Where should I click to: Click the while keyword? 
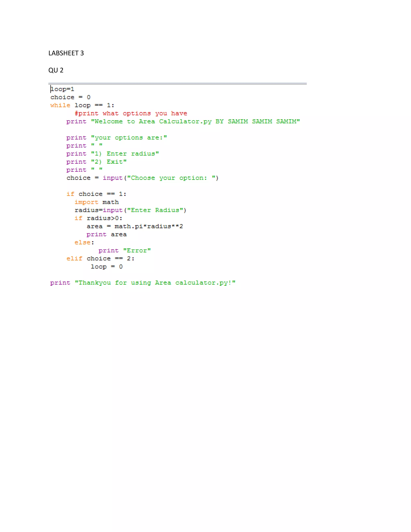[x=60, y=105]
